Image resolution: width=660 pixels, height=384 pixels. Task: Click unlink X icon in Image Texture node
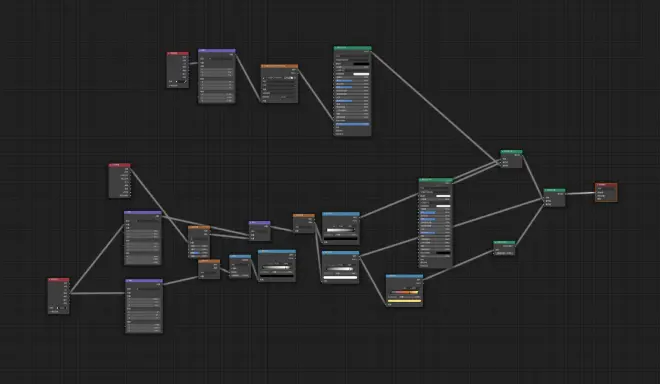click(x=295, y=78)
